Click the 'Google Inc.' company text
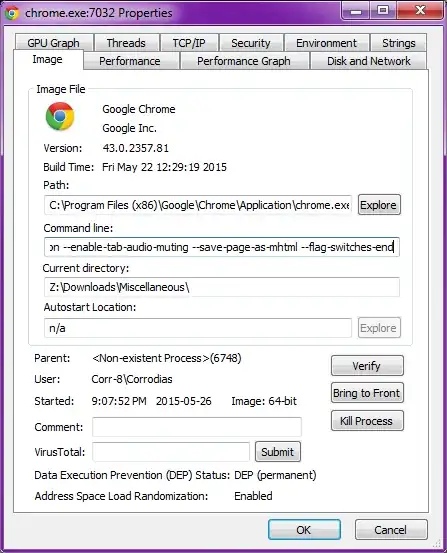447x553 pixels. point(129,128)
